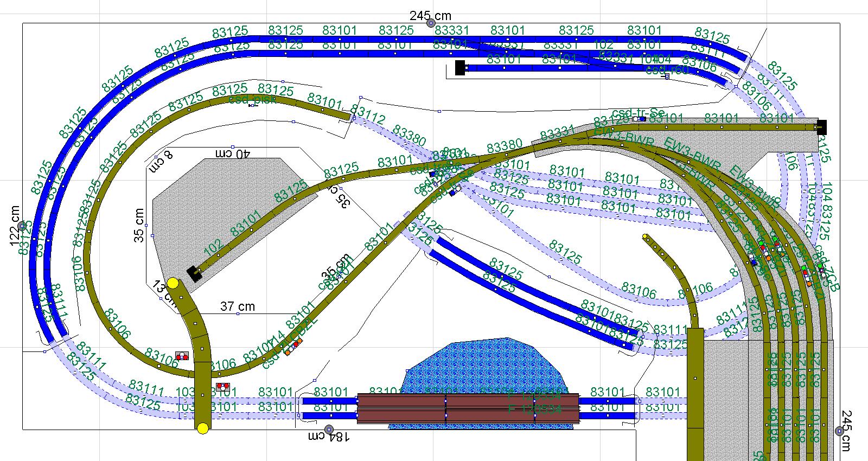Select the 184 cm dimension handle circle
This screenshot has width=868, height=461.
click(x=329, y=430)
